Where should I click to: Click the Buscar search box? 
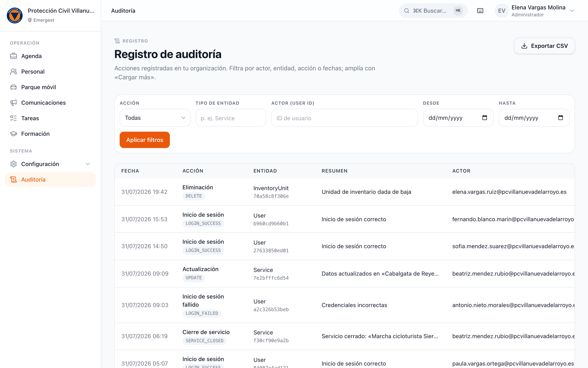point(433,11)
